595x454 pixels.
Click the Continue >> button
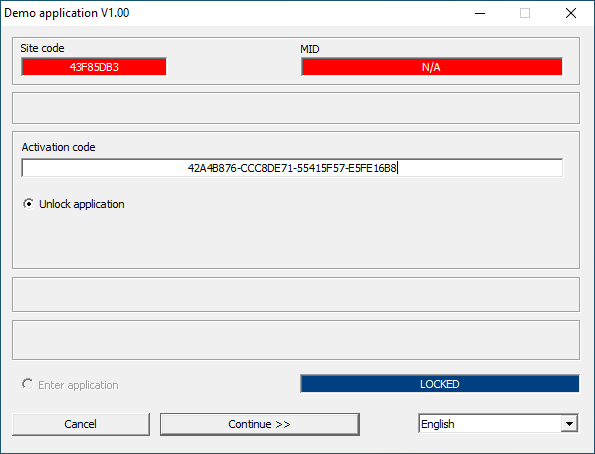260,424
